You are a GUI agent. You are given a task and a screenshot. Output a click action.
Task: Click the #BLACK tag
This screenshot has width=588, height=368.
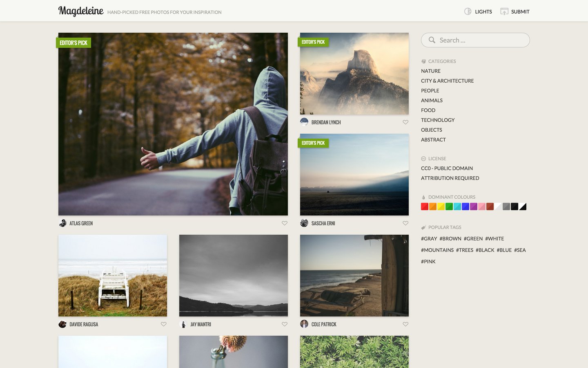[485, 250]
